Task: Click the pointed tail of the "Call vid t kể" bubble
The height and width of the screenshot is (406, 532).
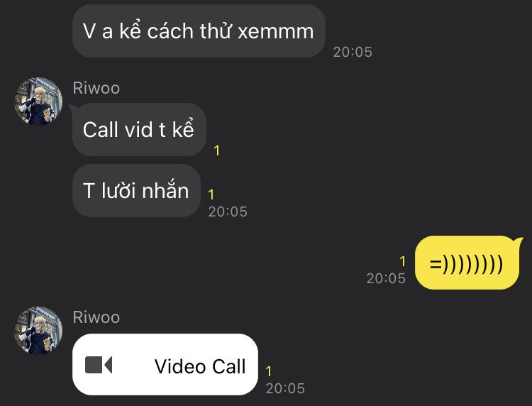Action: tap(73, 109)
